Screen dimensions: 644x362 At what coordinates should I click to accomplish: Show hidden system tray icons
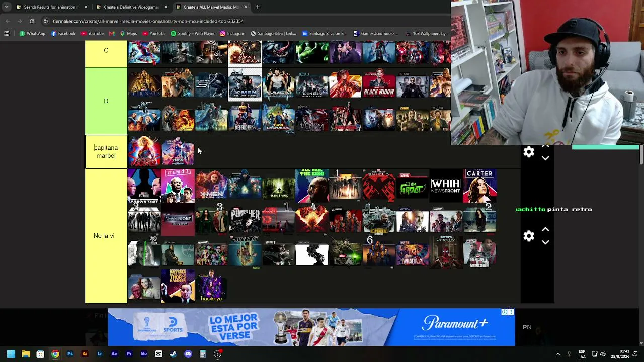[x=558, y=354]
